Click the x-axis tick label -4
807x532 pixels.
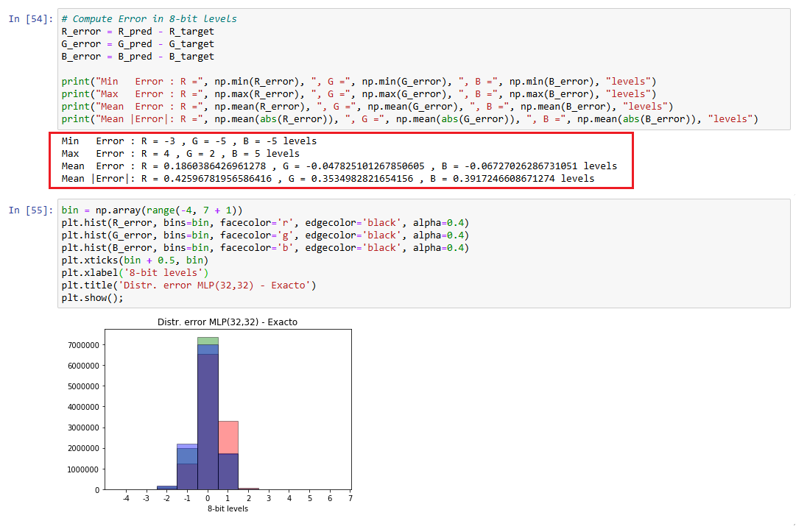[126, 499]
